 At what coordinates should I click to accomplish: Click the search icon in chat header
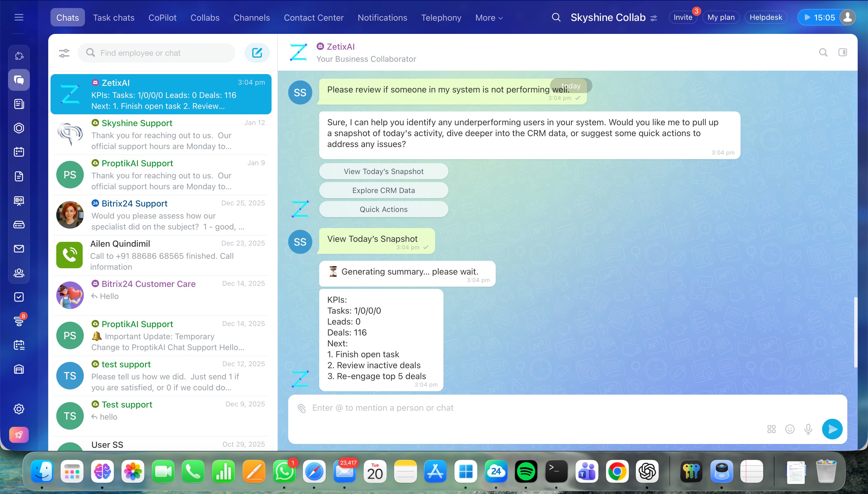pyautogui.click(x=823, y=52)
